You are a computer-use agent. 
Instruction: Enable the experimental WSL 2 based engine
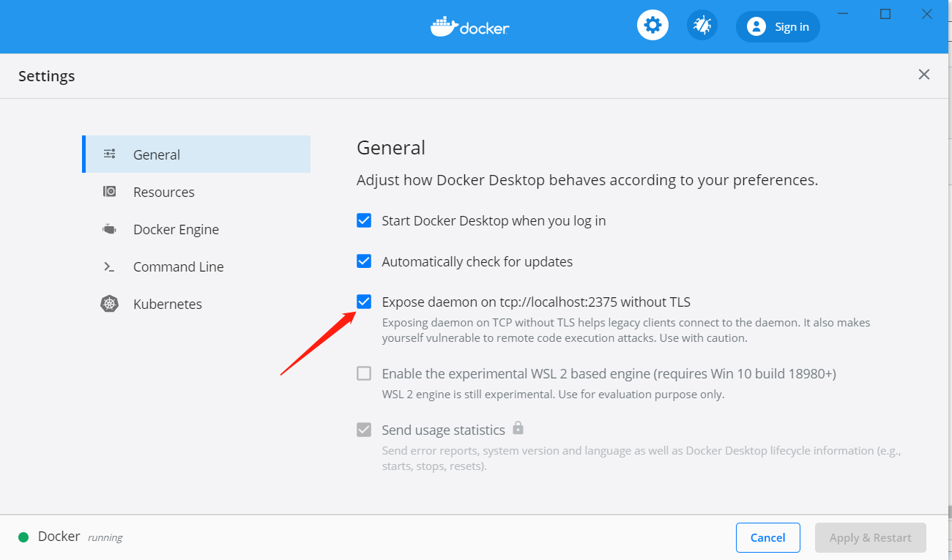tap(364, 373)
